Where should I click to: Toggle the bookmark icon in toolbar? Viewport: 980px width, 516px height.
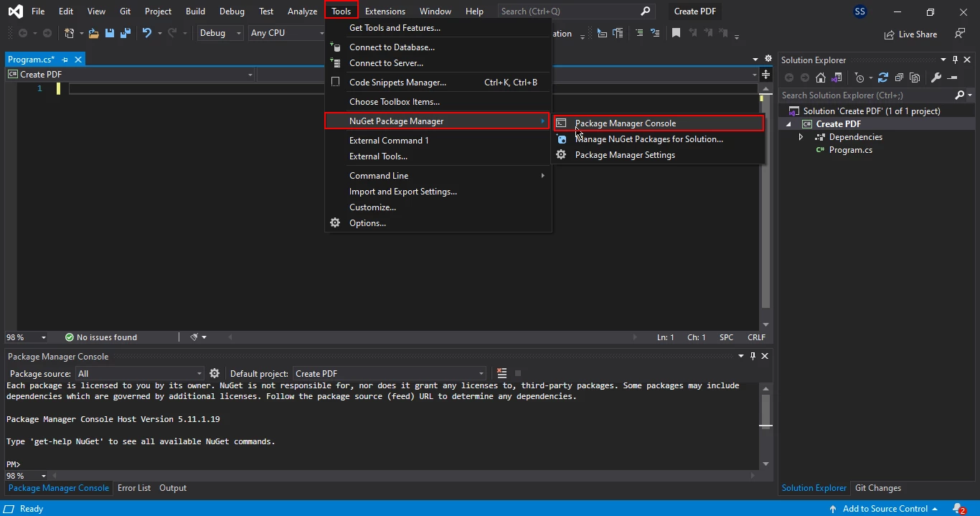coord(676,33)
